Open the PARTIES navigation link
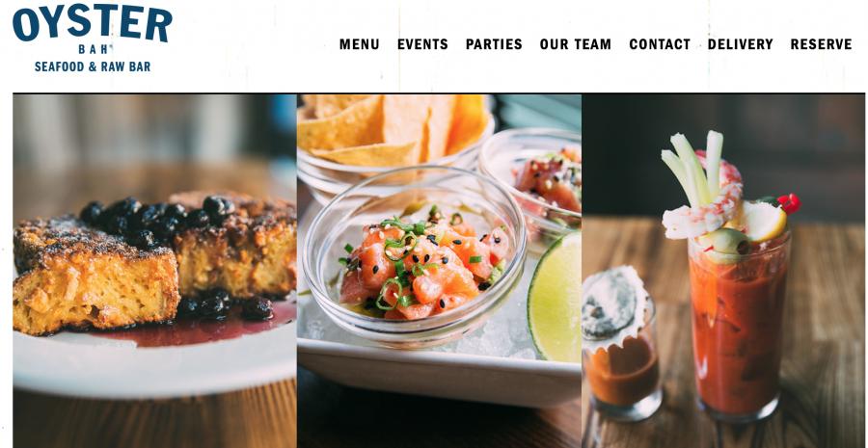Image resolution: width=868 pixels, height=448 pixels. [494, 44]
